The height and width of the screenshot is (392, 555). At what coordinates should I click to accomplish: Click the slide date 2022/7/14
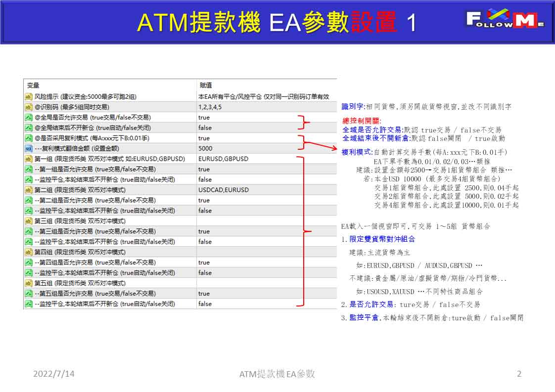(54, 374)
